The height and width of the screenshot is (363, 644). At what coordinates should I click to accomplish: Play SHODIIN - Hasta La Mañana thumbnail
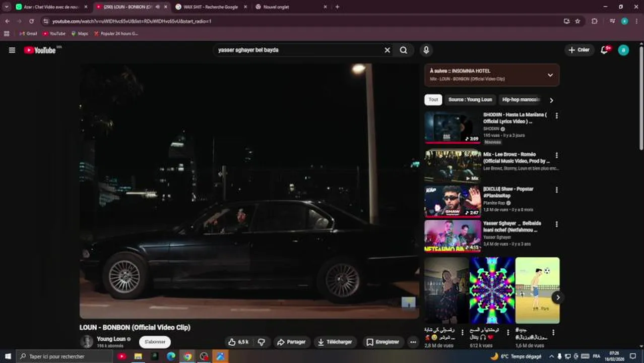453,127
